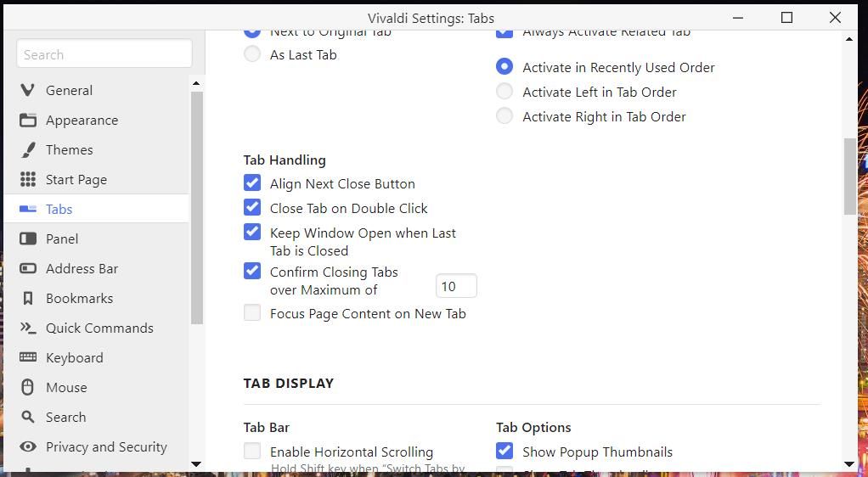Click the sidebar scrollbar thumb
868x477 pixels.
pyautogui.click(x=197, y=208)
